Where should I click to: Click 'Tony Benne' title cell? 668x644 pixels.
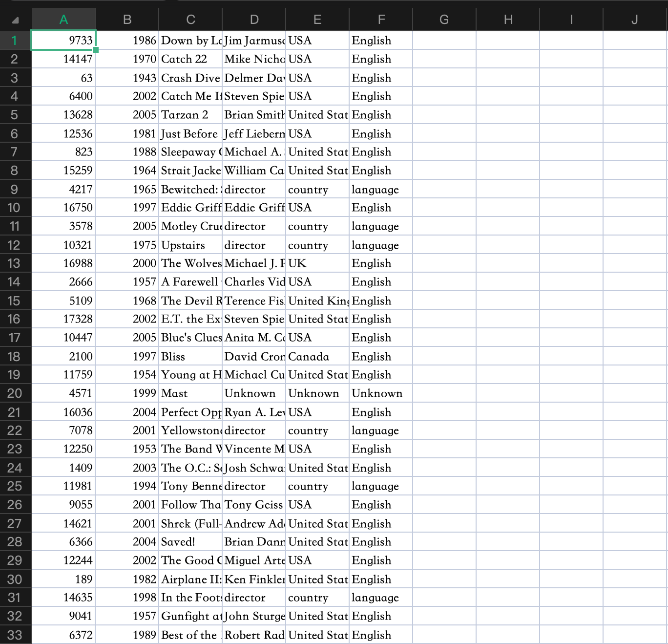coord(190,486)
